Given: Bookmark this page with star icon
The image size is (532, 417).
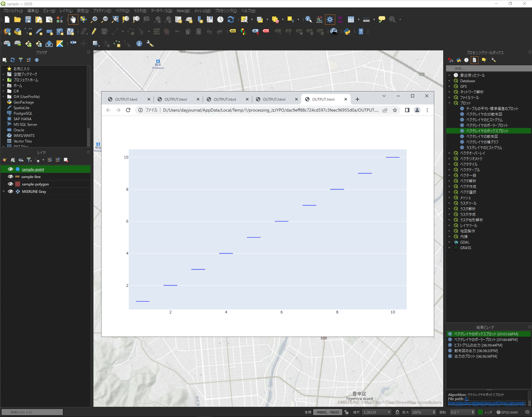Looking at the screenshot, I should coord(395,110).
